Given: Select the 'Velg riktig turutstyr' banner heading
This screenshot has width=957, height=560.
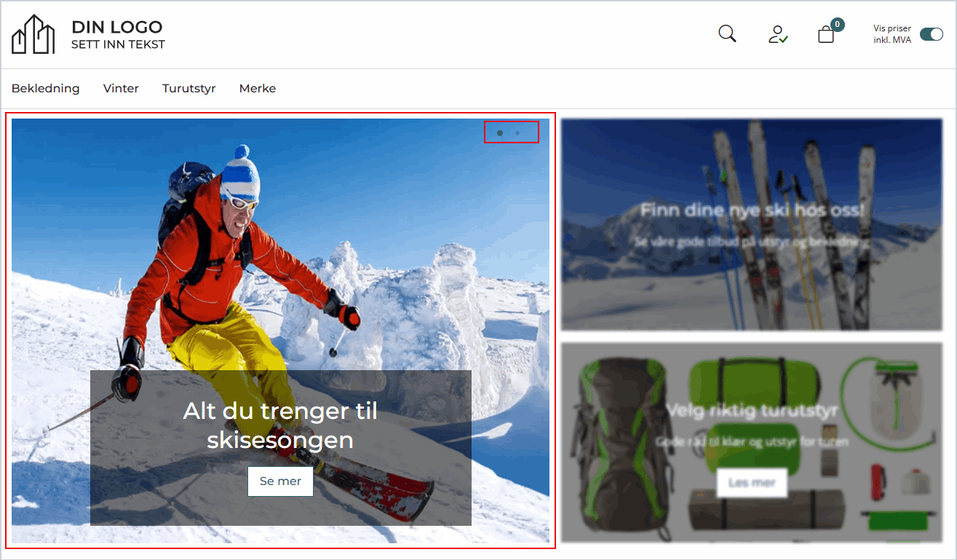Looking at the screenshot, I should click(x=752, y=410).
